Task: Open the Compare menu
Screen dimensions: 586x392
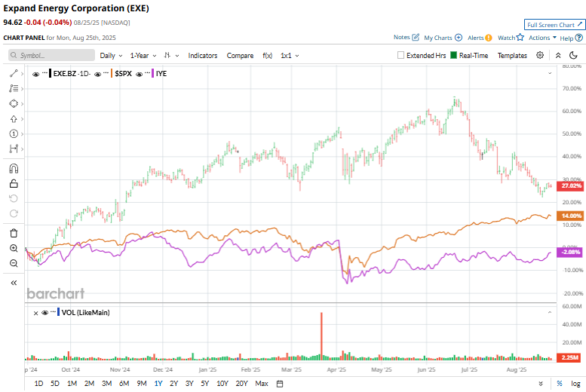Action: pyautogui.click(x=240, y=55)
